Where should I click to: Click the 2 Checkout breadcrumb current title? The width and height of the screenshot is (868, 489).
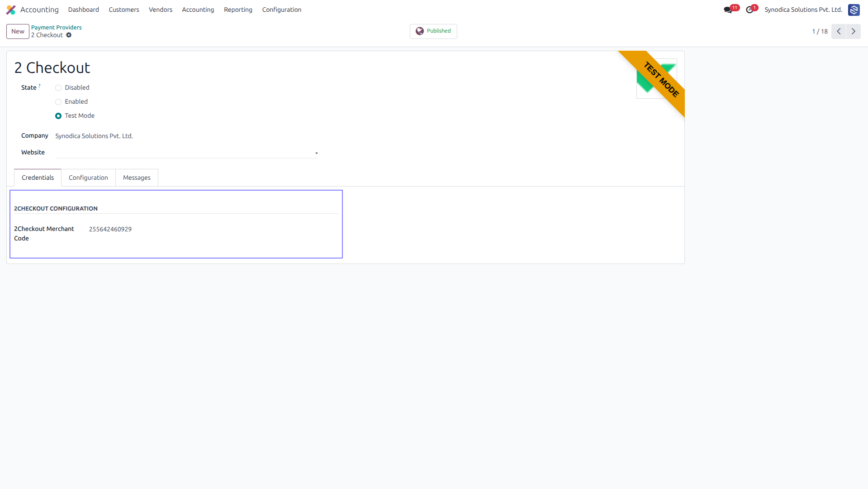click(x=47, y=35)
